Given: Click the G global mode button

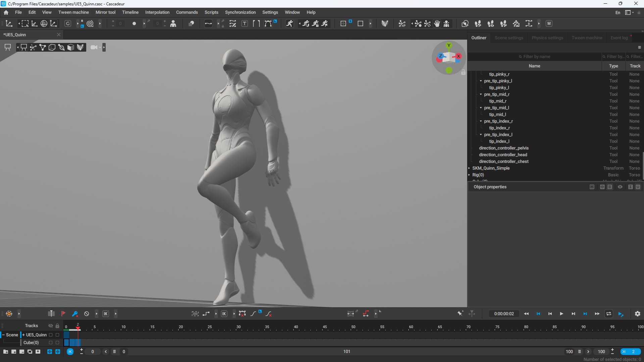Looking at the screenshot, I should 68,23.
